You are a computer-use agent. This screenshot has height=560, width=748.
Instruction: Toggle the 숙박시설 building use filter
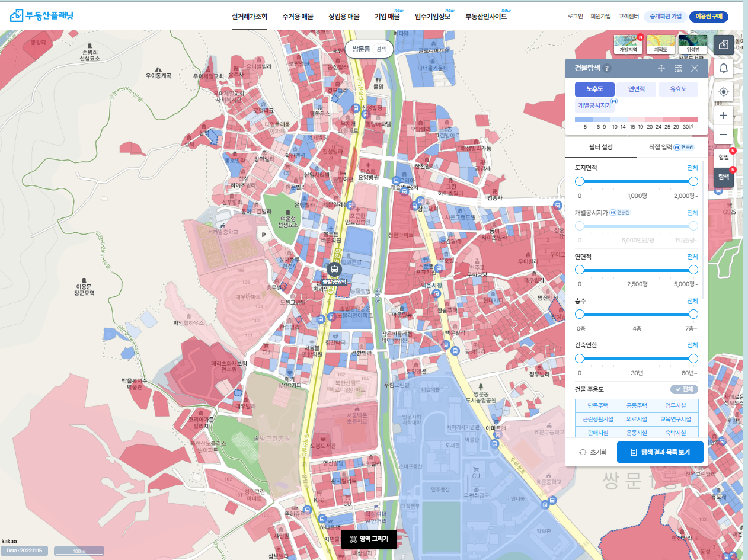pos(676,432)
